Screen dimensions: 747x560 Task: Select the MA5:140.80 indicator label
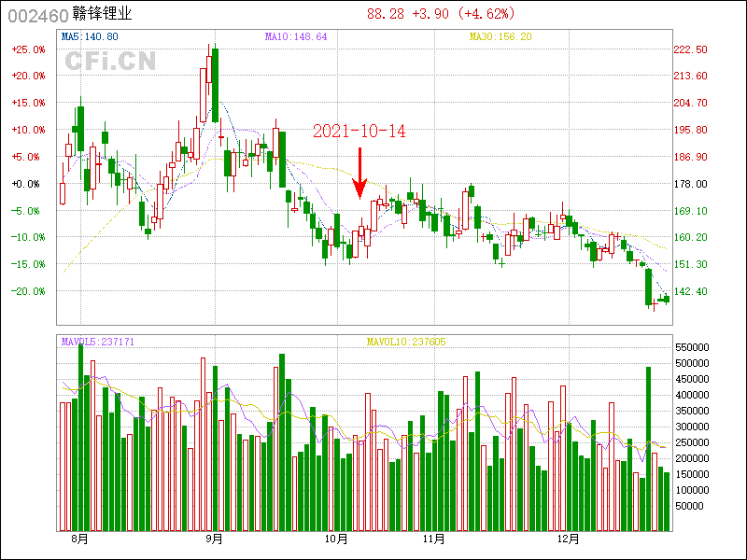[x=89, y=36]
